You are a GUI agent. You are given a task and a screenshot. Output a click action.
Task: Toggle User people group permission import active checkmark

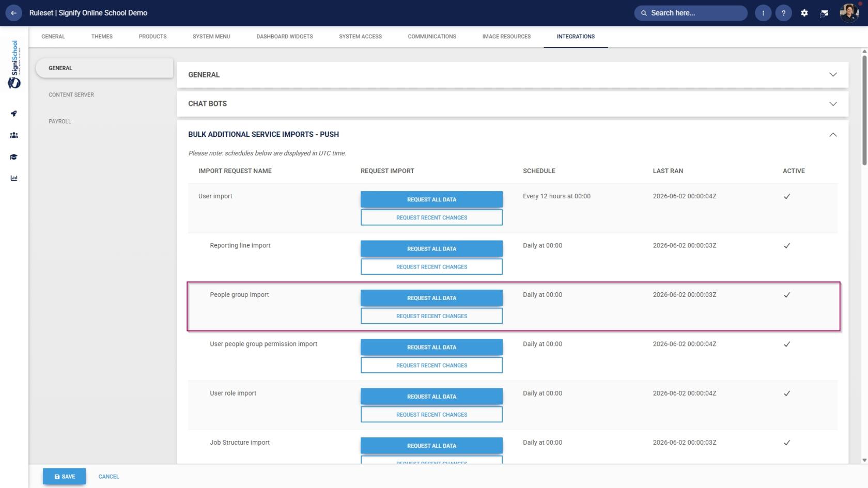tap(787, 344)
